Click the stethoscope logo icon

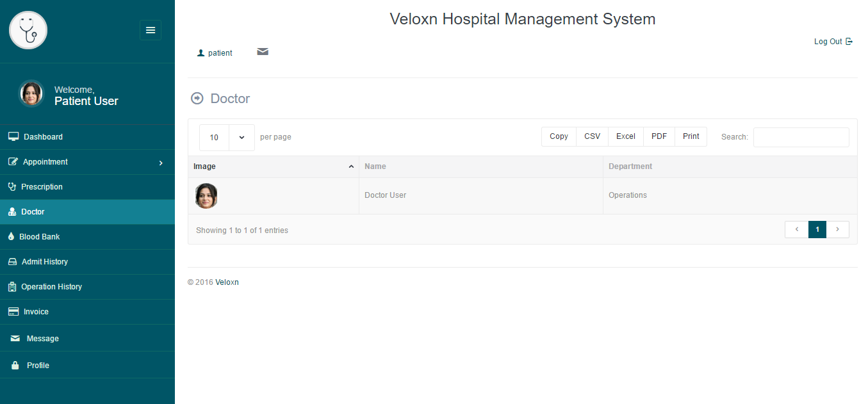point(28,30)
